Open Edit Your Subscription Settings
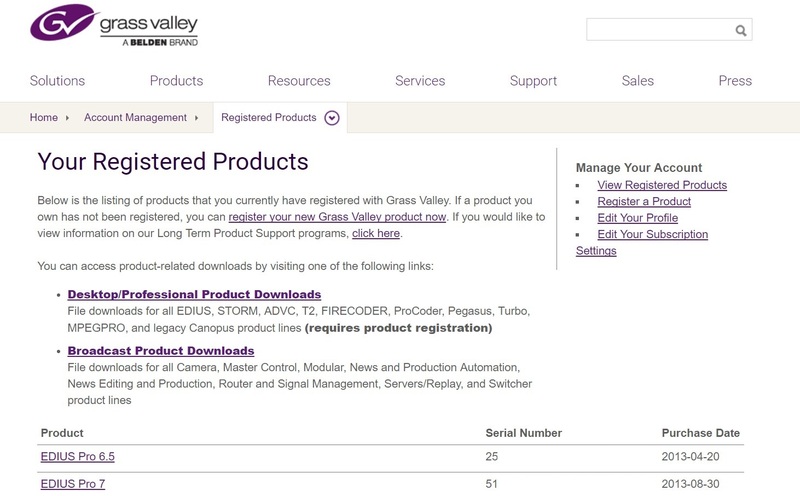The image size is (800, 496). point(652,235)
